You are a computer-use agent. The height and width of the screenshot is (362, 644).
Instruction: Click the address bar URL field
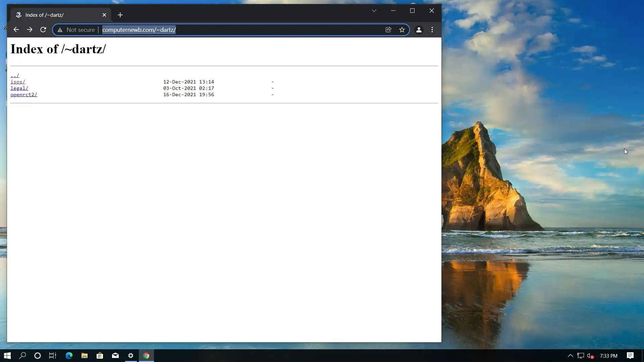tap(235, 30)
